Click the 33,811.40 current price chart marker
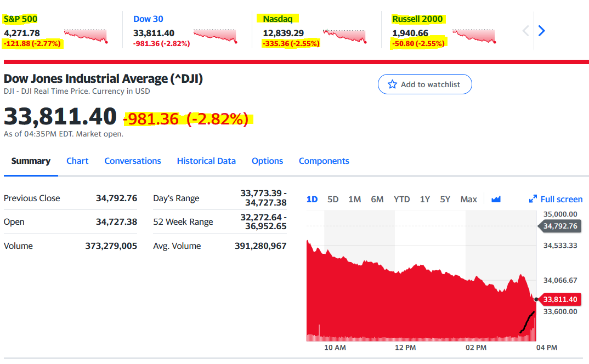This screenshot has height=364, width=589. point(560,299)
